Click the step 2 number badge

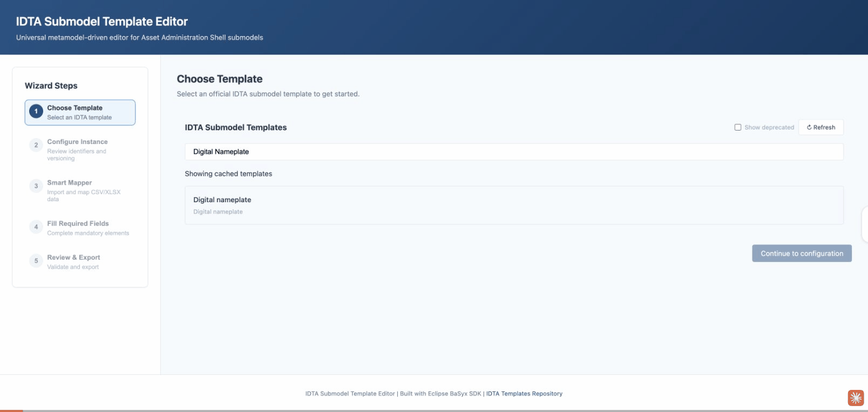point(36,145)
